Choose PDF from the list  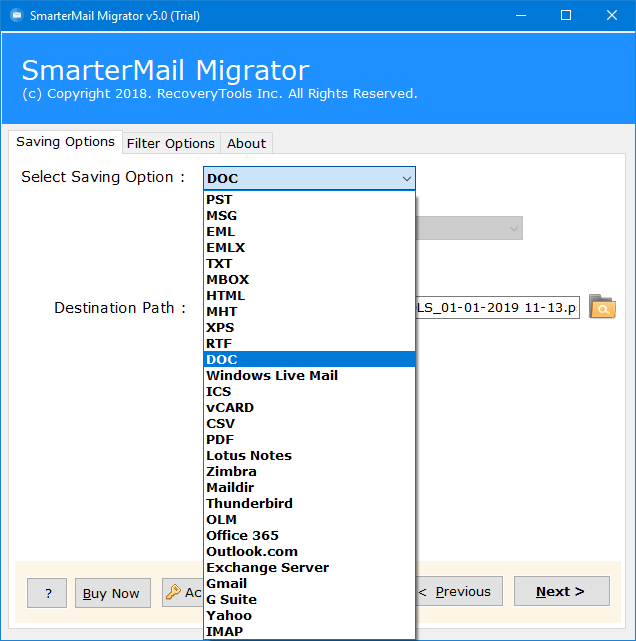(309, 439)
